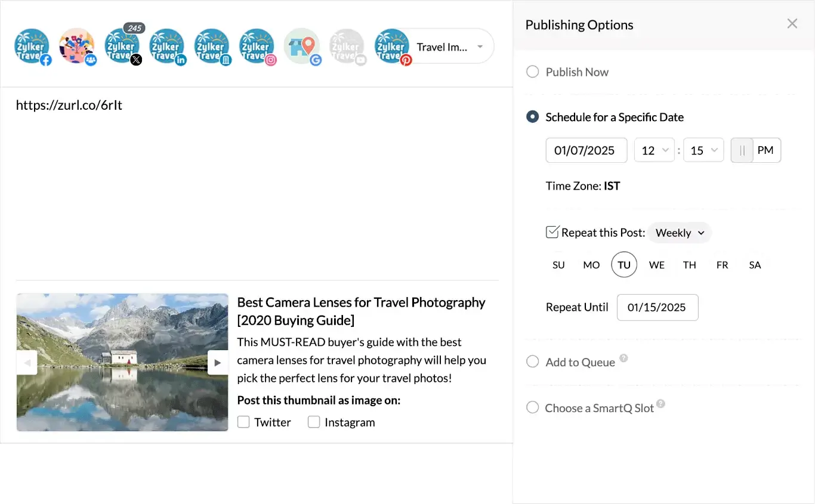
Task: Click the Repeat Until date field
Action: pyautogui.click(x=657, y=307)
